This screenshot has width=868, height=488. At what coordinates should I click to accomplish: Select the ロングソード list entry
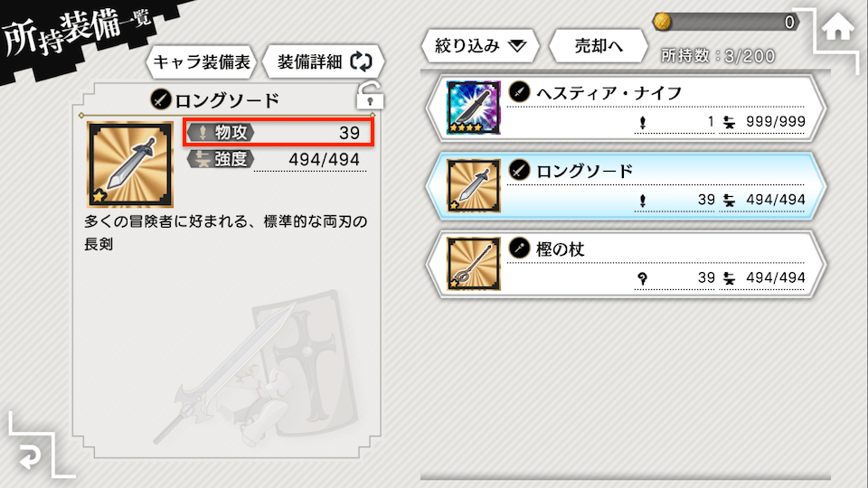(x=626, y=186)
